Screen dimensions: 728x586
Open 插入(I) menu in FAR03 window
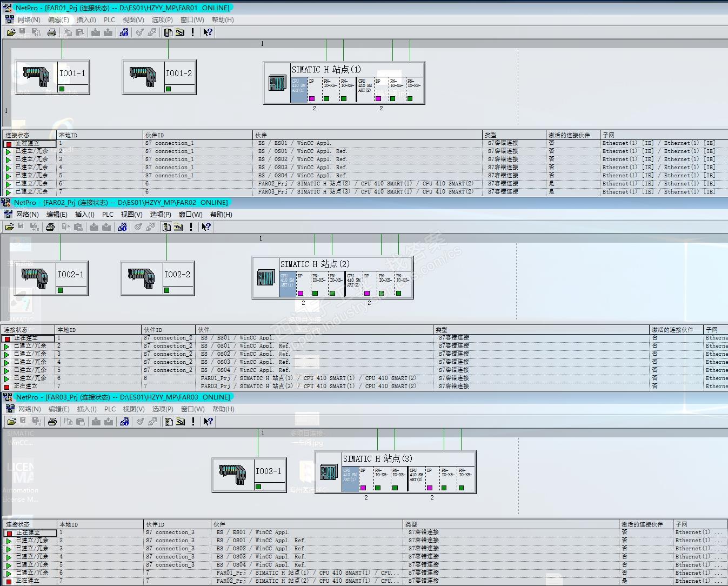click(86, 409)
